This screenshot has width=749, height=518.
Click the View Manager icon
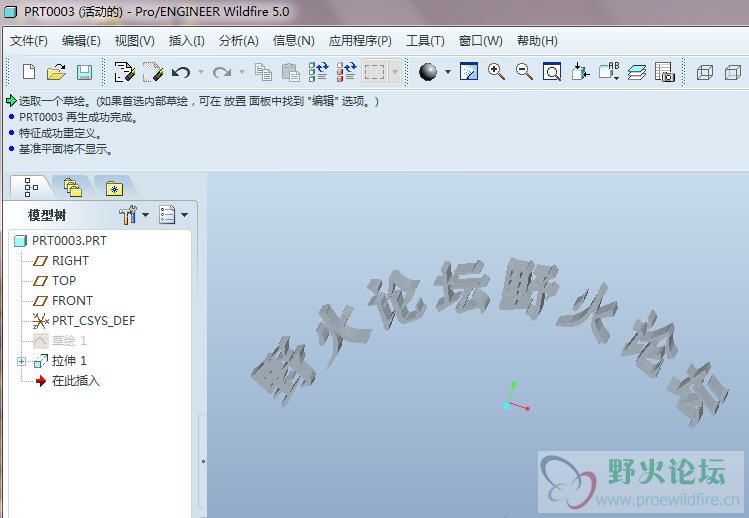coord(664,72)
